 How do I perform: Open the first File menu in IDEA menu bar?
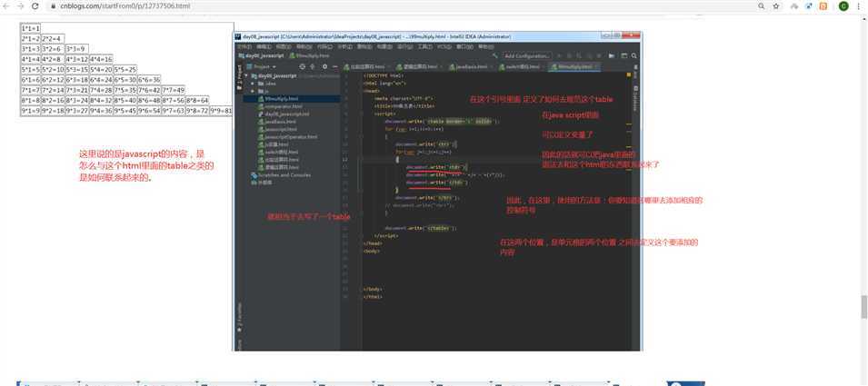(x=244, y=47)
